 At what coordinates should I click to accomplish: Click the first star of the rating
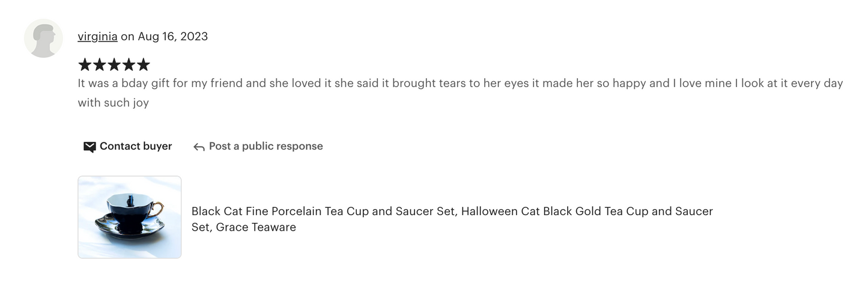tap(85, 64)
